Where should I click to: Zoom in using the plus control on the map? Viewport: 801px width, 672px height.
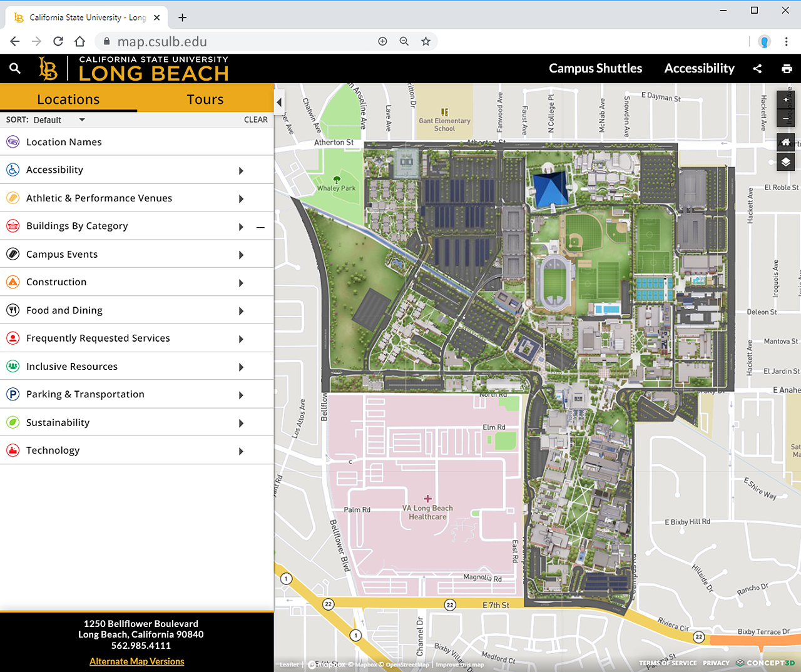(785, 99)
